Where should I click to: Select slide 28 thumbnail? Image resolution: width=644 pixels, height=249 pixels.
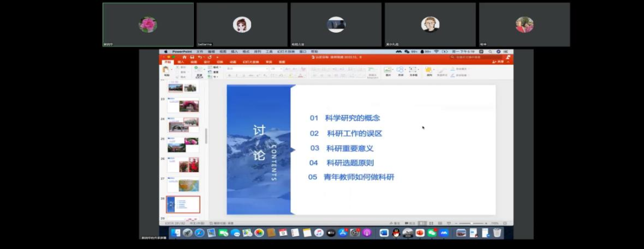[x=183, y=204]
